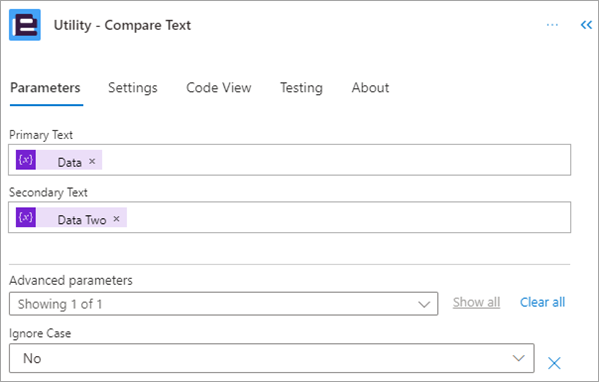599x382 pixels.
Task: Remove the Data Two token
Action: coord(117,219)
